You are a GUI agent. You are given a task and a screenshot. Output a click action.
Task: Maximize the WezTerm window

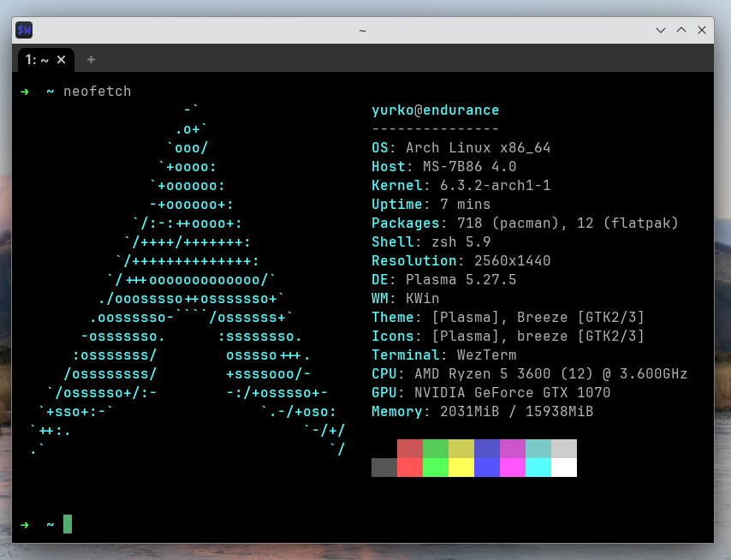point(681,30)
